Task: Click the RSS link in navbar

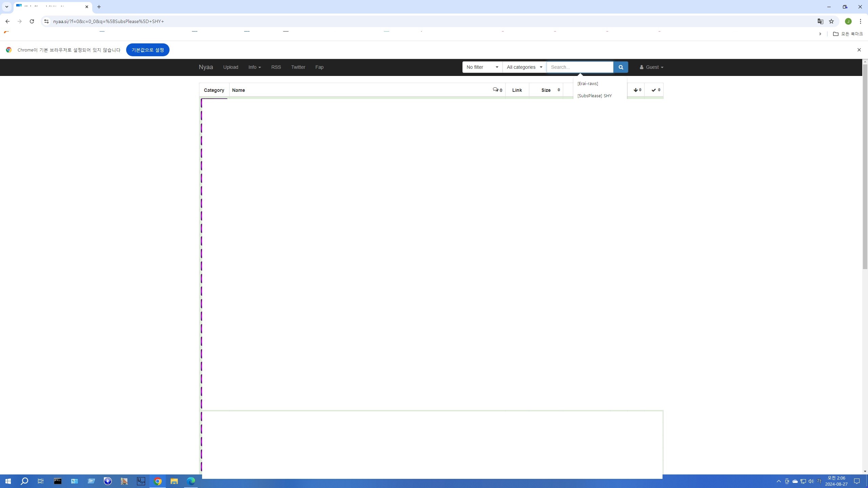Action: (x=276, y=67)
